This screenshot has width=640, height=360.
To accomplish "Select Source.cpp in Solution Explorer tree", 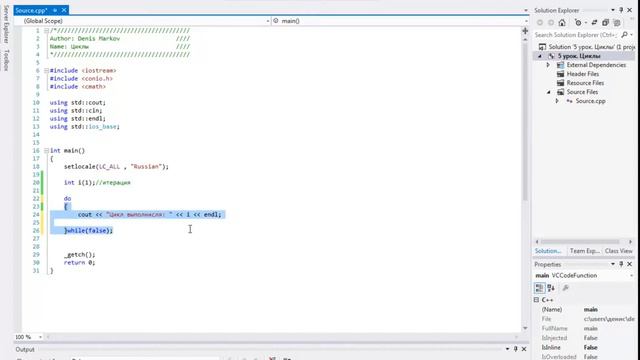I will pyautogui.click(x=590, y=101).
